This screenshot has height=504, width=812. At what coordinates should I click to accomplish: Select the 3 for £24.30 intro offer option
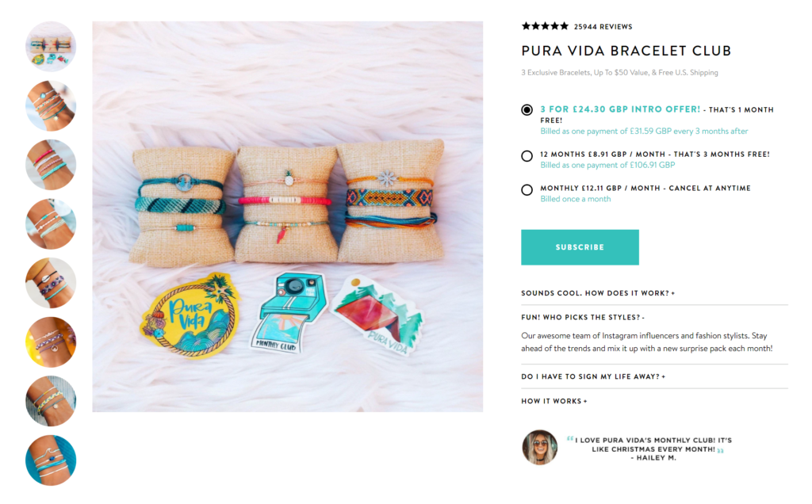[x=527, y=109]
